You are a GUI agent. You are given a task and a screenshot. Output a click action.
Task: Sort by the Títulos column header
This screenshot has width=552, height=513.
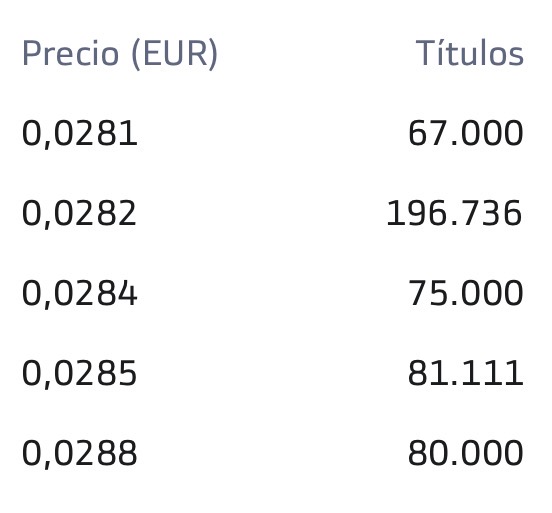click(x=470, y=53)
